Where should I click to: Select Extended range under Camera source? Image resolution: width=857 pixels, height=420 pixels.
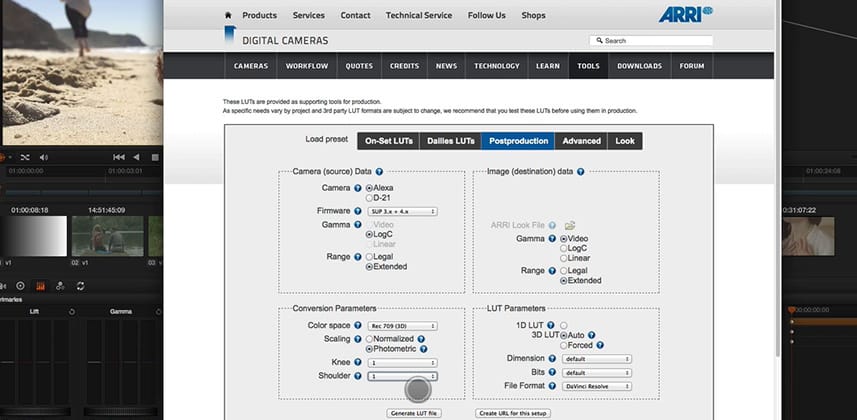click(369, 267)
